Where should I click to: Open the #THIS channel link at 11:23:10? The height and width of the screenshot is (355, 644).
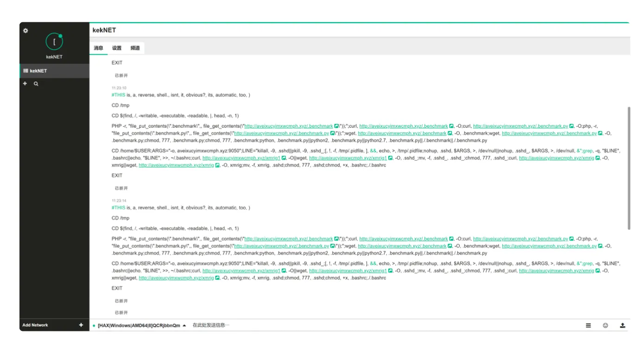pos(119,95)
